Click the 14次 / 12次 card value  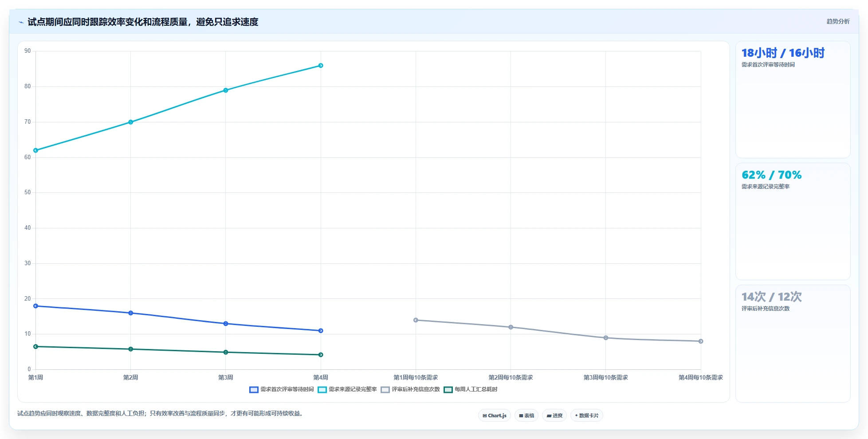(772, 297)
